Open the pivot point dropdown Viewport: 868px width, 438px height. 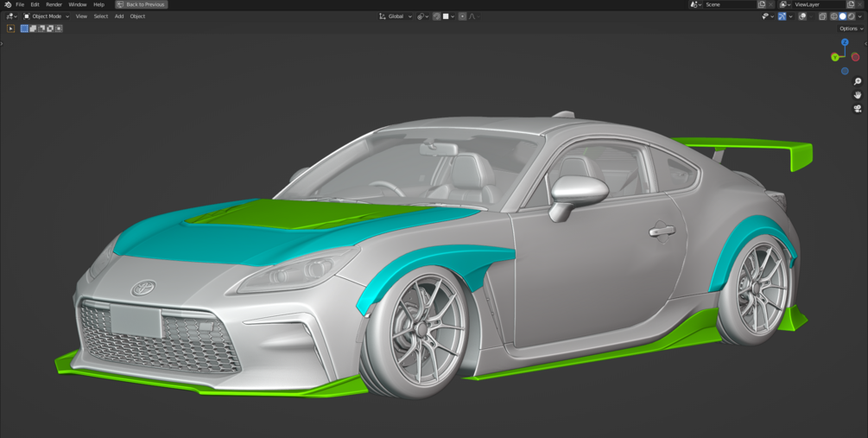[423, 16]
